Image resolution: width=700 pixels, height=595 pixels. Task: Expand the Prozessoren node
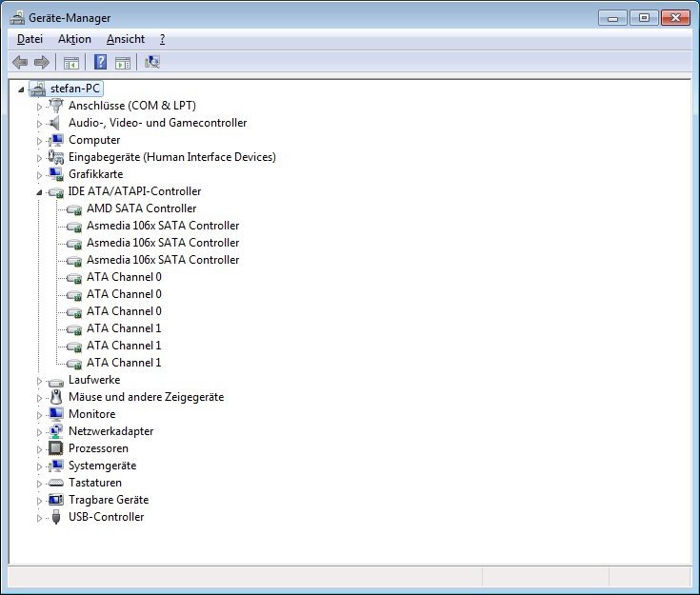(x=39, y=449)
